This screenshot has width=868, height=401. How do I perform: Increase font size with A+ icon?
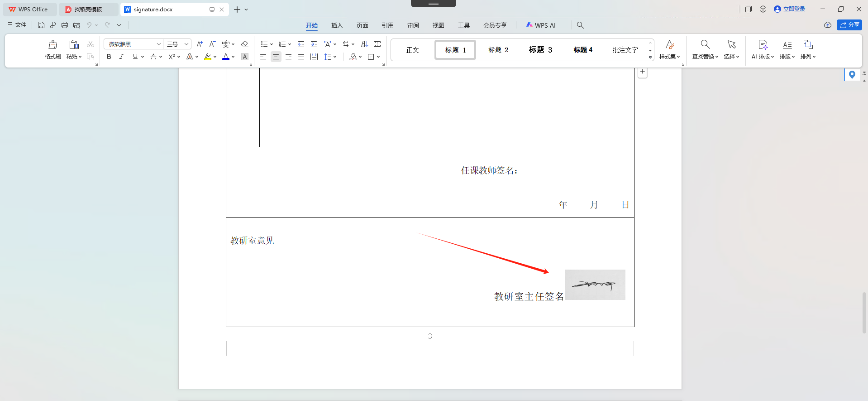coord(200,44)
